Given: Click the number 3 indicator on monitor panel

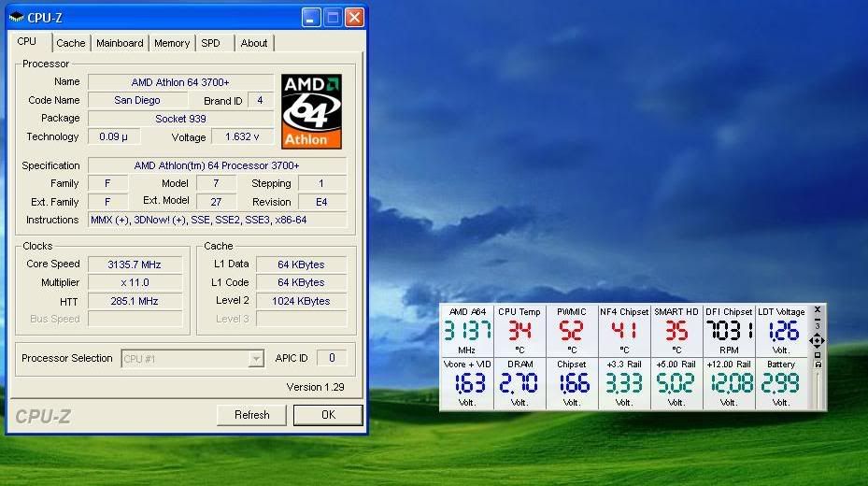Looking at the screenshot, I should [x=817, y=326].
